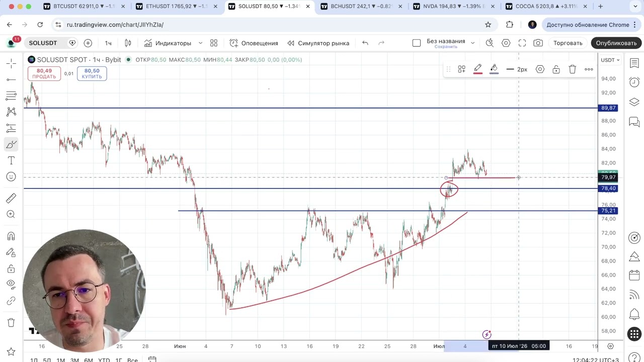Click the Торговать button
The height and width of the screenshot is (362, 644).
pos(568,43)
